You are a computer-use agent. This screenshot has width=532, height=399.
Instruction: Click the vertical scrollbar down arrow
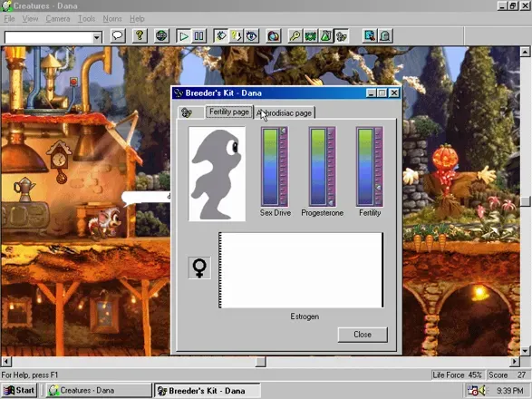525,351
